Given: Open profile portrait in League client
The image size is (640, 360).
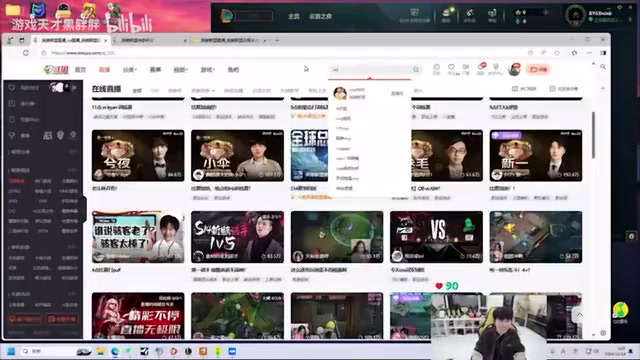Looking at the screenshot, I should (576, 15).
